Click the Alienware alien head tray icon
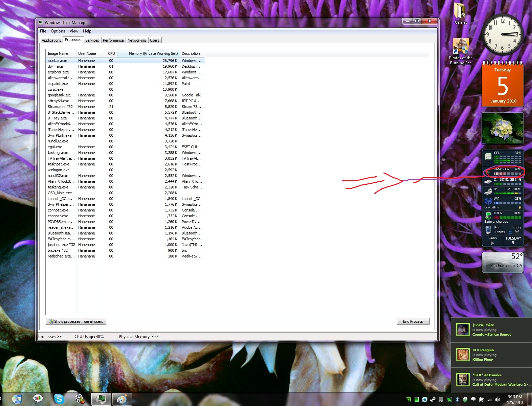 point(465,400)
